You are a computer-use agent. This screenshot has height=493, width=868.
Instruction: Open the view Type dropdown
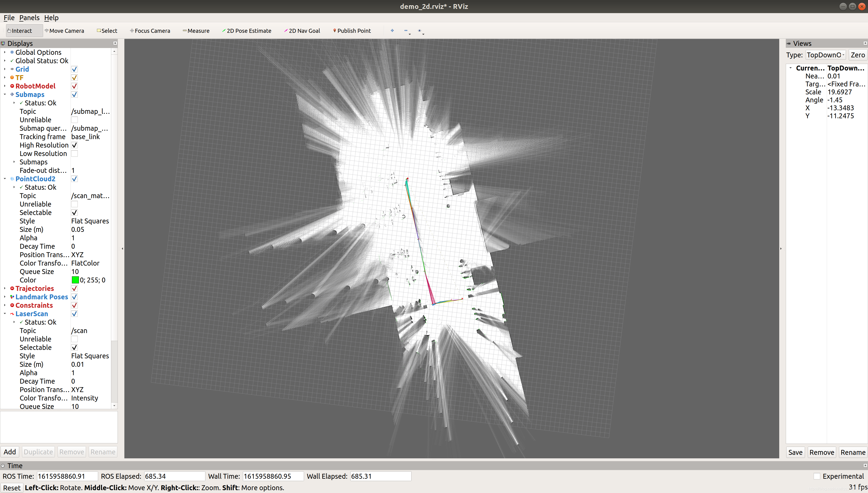point(825,55)
